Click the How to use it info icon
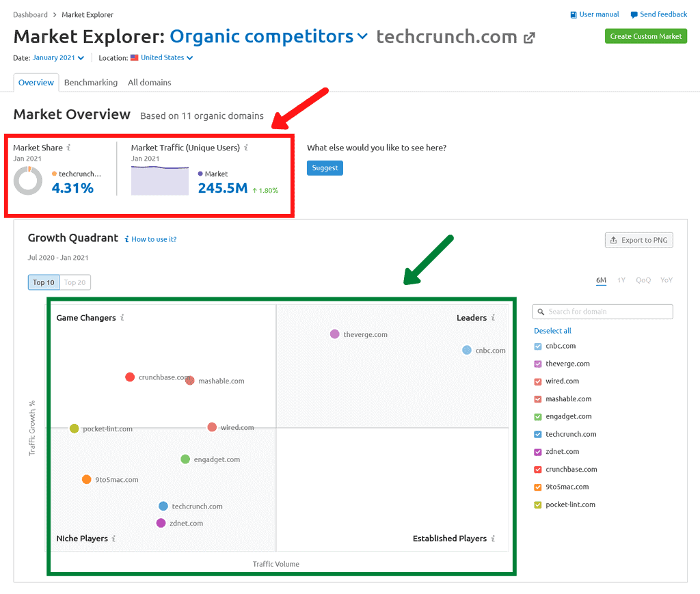 point(126,239)
